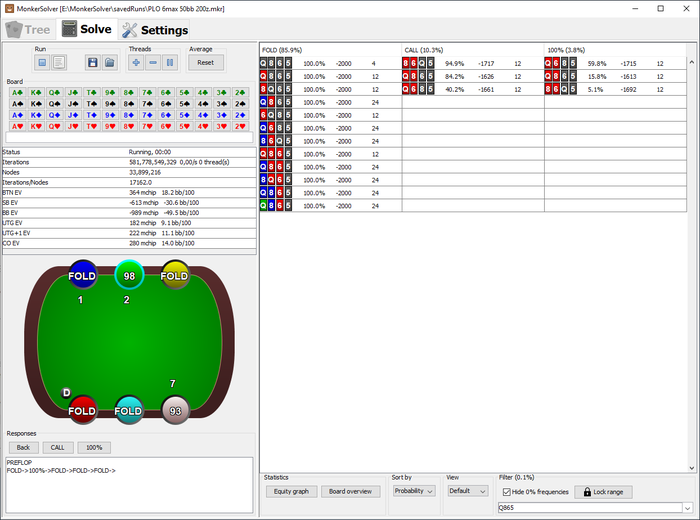Select the CALL hand with 40.2% frequency

473,89
